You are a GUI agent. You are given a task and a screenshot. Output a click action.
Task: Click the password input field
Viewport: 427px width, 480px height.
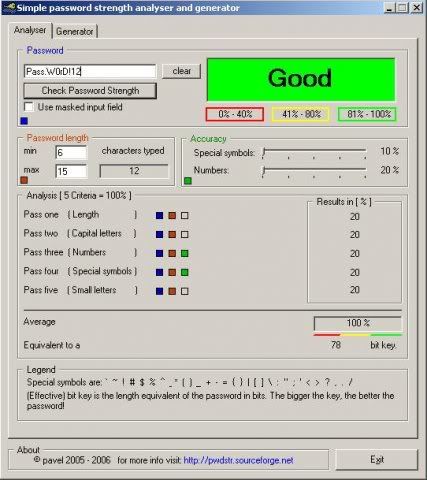pos(90,71)
